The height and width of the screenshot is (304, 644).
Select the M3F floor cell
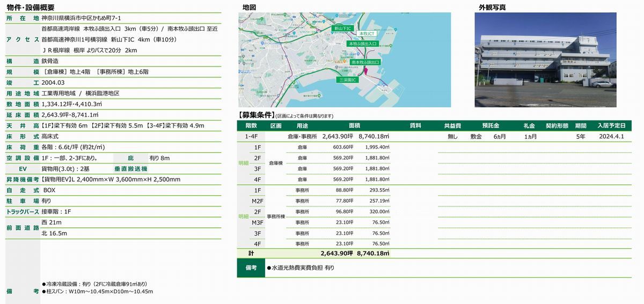pos(258,223)
